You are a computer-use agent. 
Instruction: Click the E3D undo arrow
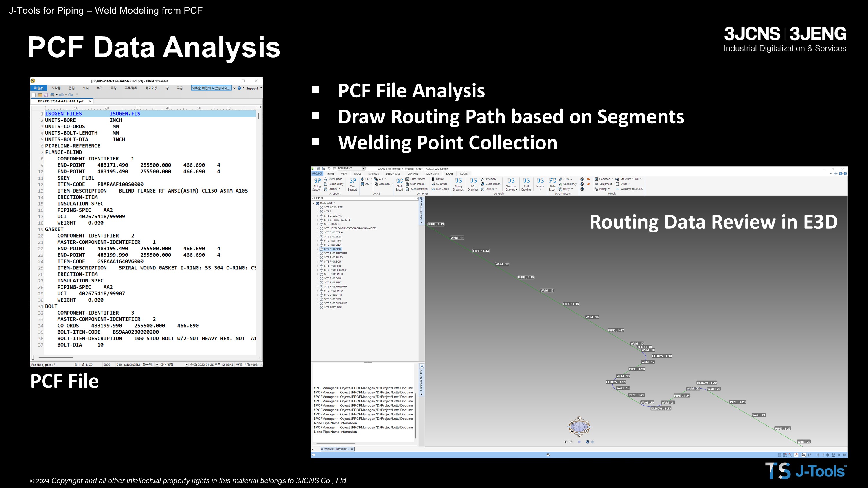coord(329,168)
